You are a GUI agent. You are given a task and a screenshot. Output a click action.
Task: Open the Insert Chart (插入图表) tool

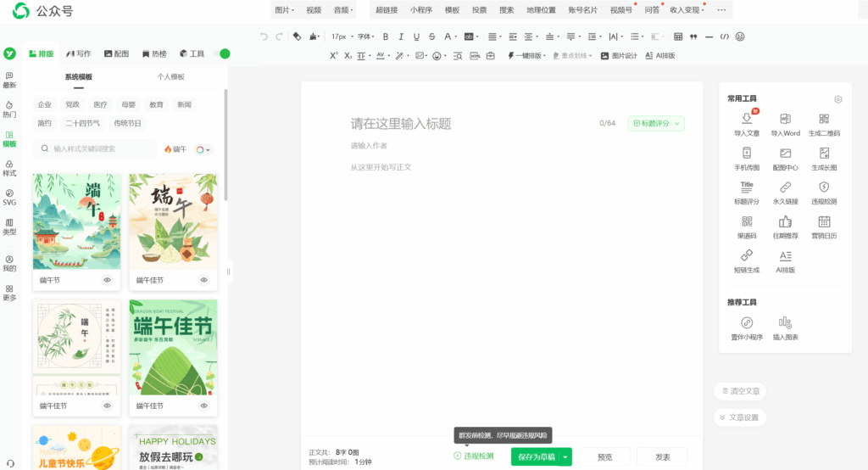click(786, 328)
